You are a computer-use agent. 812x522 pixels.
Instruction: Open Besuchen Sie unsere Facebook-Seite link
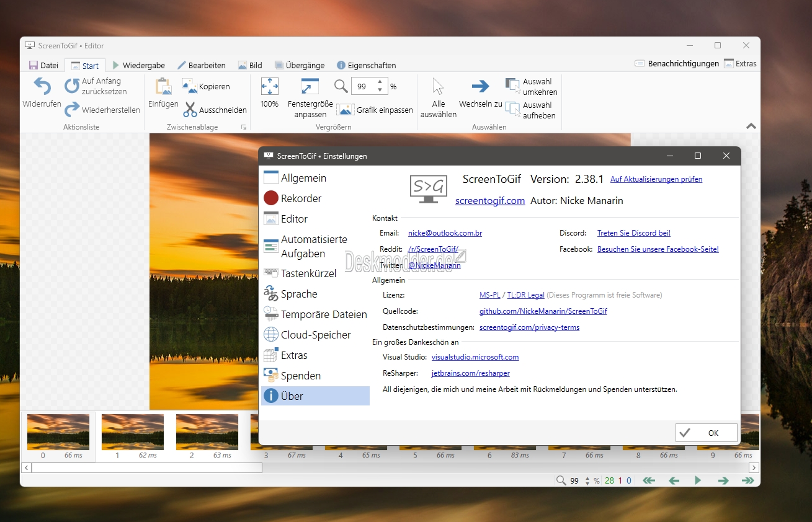(658, 249)
